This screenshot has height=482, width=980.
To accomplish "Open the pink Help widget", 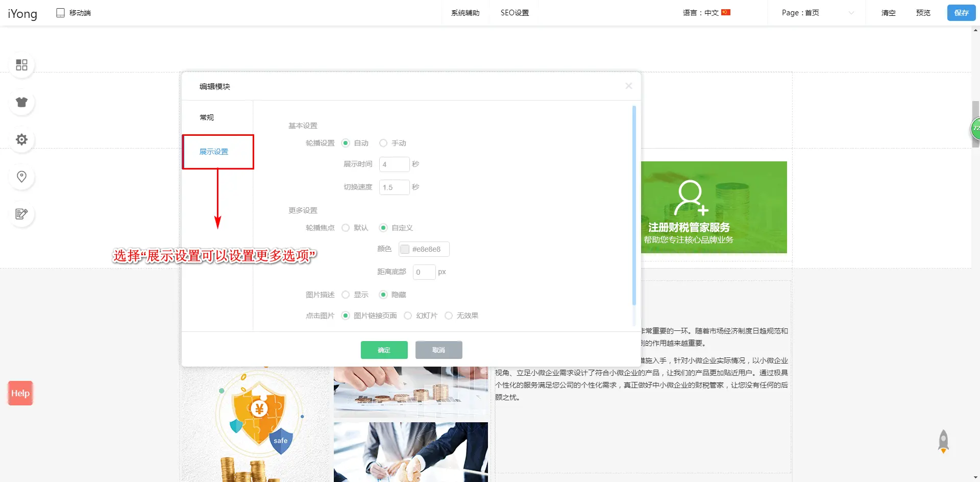I will [20, 393].
